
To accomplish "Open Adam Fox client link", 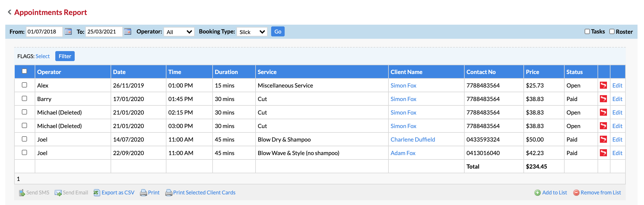I will 403,153.
